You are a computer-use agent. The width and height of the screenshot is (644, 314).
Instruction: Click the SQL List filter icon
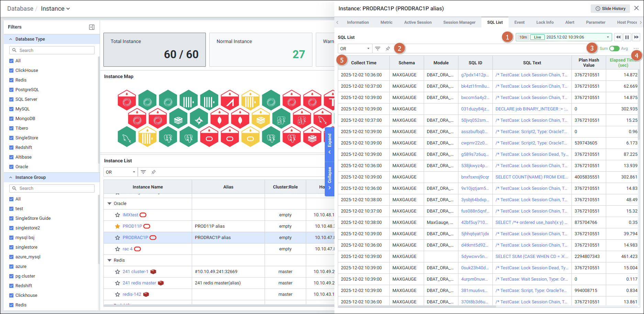coord(377,48)
